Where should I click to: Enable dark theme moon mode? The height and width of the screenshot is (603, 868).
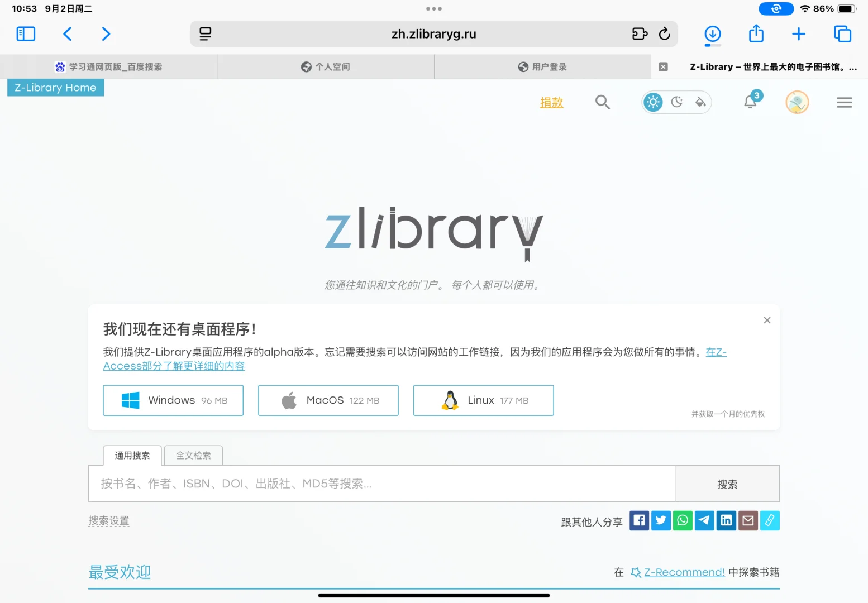[677, 102]
